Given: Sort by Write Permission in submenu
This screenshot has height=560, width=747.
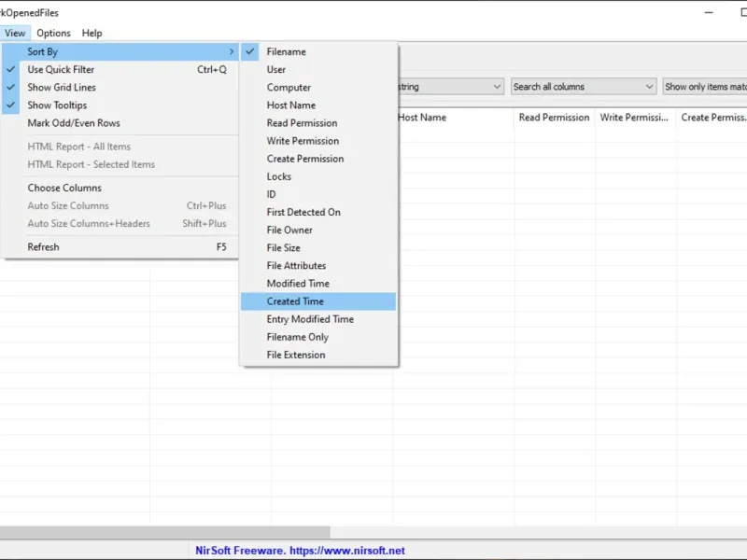Looking at the screenshot, I should click(318, 141).
